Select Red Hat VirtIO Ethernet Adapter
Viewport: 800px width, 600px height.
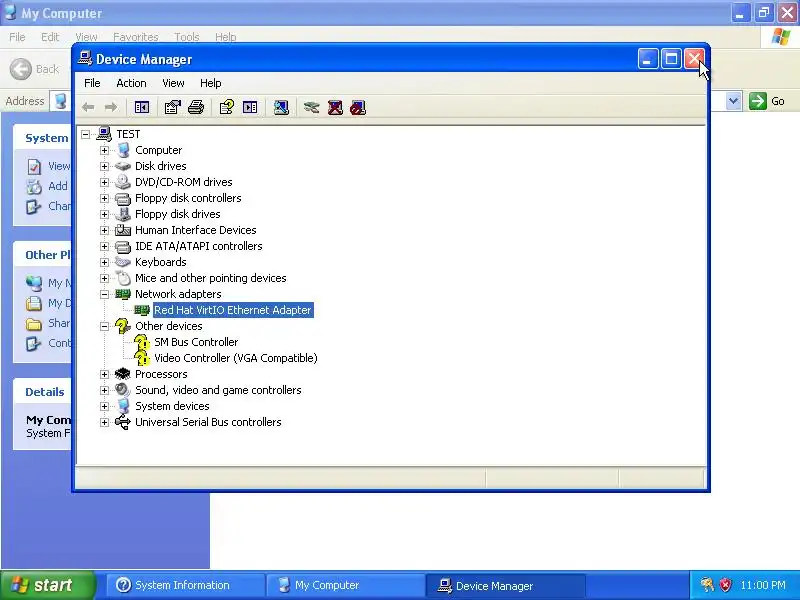point(233,310)
